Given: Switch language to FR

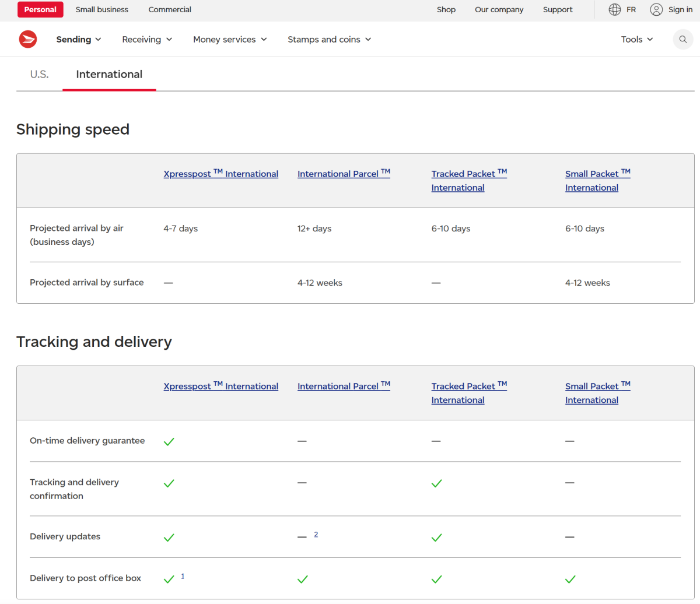Looking at the screenshot, I should click(x=631, y=9).
